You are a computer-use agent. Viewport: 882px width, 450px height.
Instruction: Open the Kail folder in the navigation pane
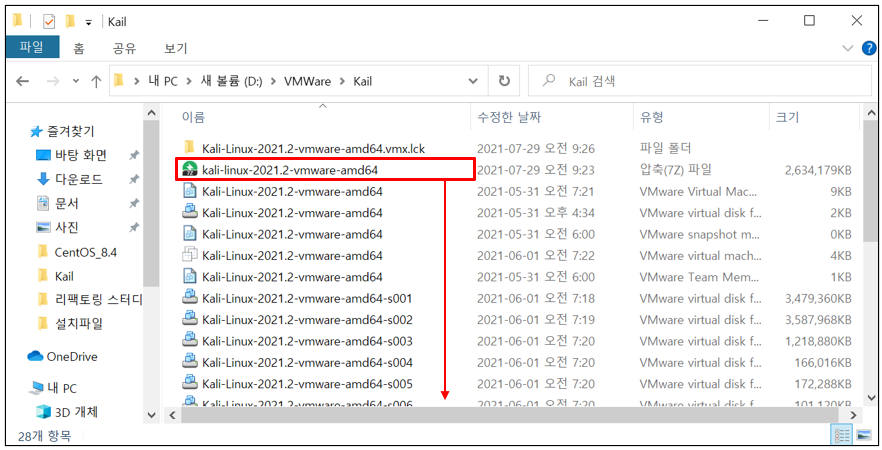(64, 276)
